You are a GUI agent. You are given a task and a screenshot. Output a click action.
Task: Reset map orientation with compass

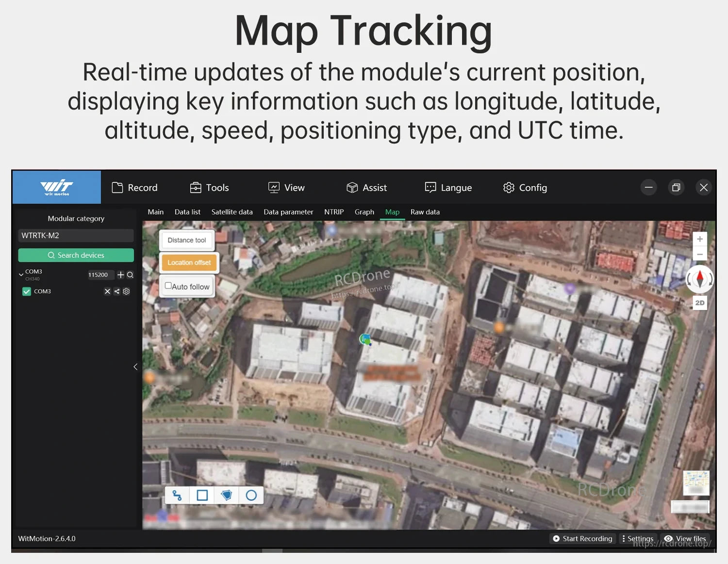[x=700, y=279]
